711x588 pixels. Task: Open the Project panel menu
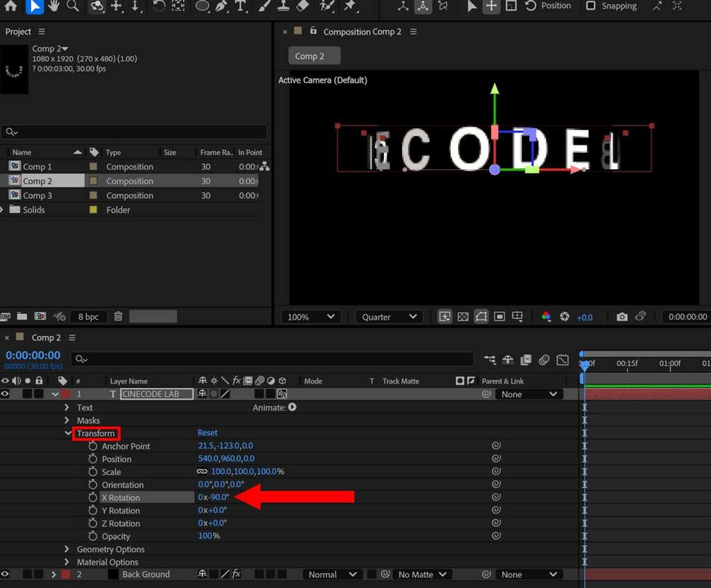42,31
